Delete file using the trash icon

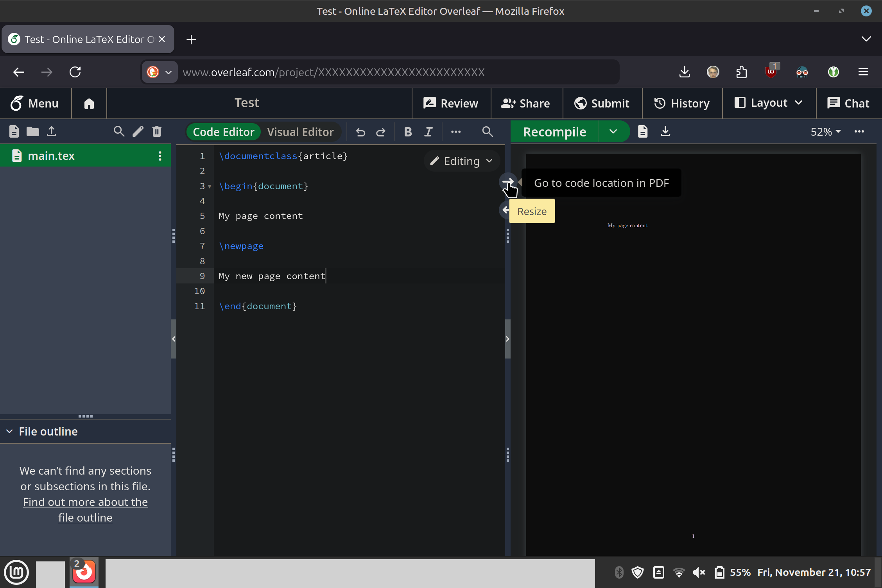(157, 131)
